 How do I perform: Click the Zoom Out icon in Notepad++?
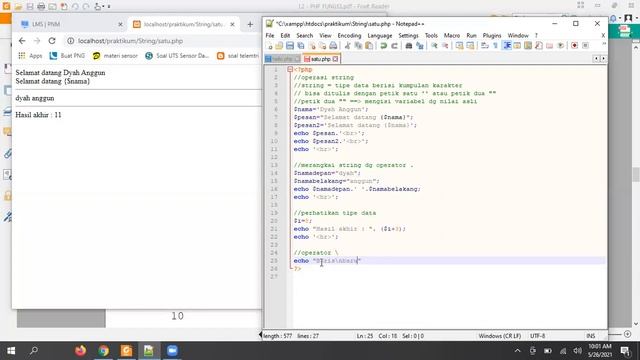pos(445,46)
